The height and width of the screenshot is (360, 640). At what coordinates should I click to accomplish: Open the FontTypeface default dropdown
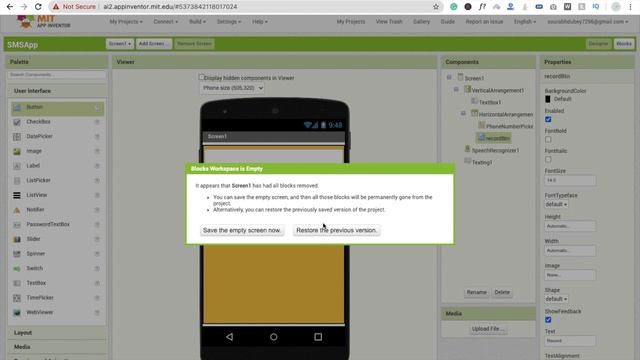(556, 204)
